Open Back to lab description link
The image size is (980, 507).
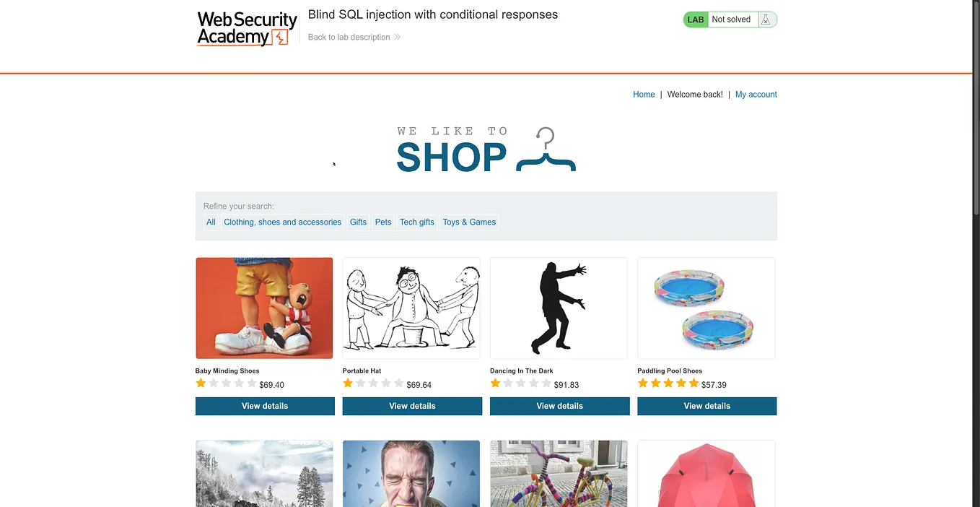click(349, 37)
